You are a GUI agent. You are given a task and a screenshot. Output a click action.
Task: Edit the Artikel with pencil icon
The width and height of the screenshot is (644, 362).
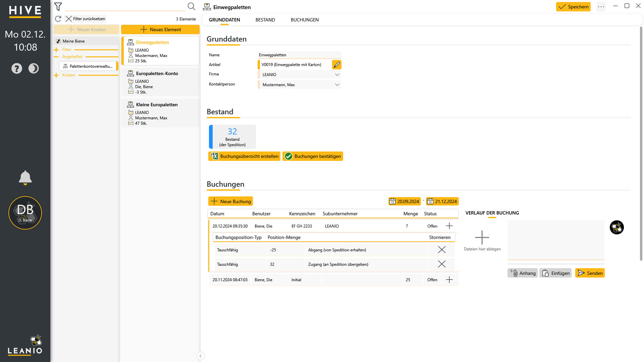tap(336, 65)
